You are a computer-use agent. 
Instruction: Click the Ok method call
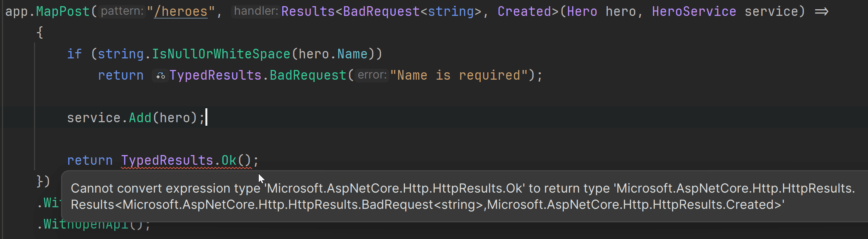(229, 160)
